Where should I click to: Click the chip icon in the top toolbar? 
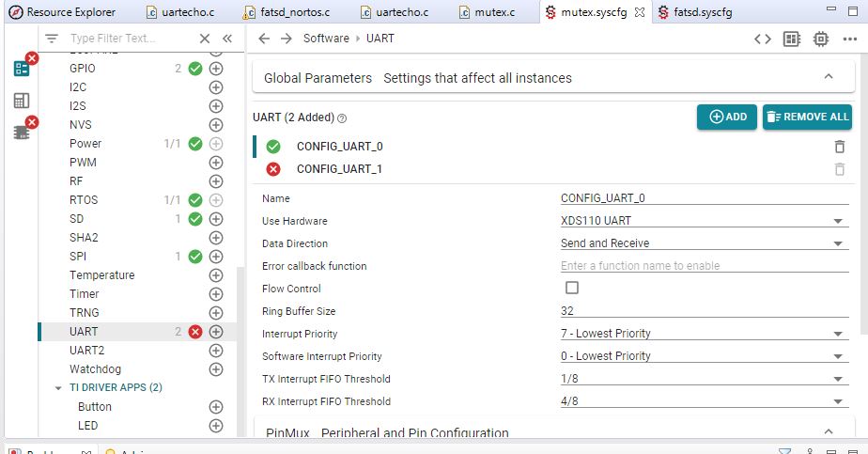pyautogui.click(x=821, y=39)
